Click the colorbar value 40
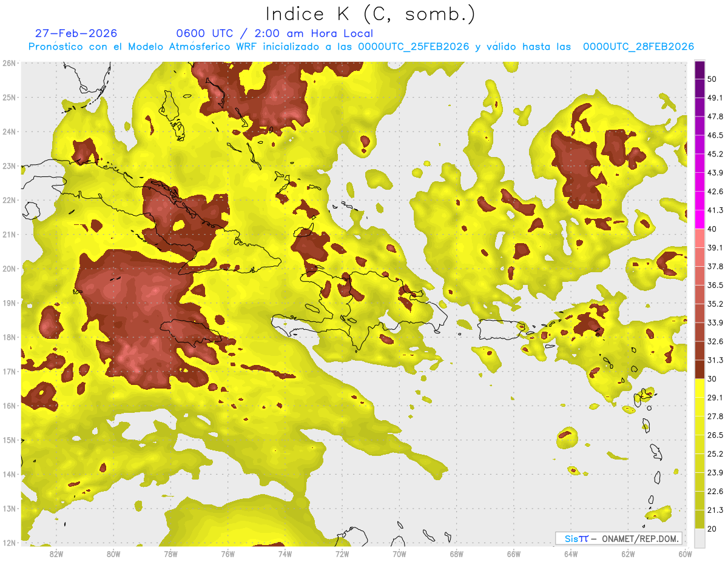 point(712,229)
